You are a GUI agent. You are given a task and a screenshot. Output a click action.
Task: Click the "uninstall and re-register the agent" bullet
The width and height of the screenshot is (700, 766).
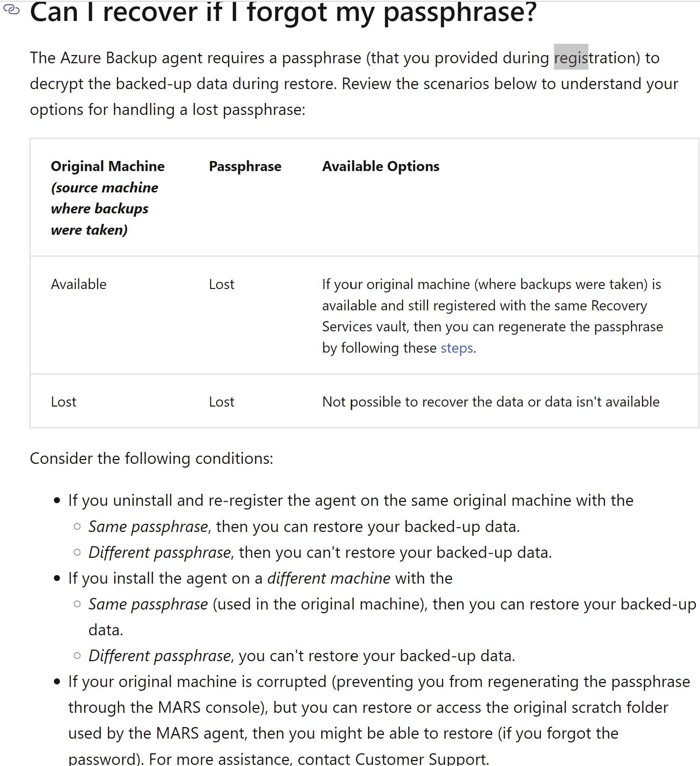pyautogui.click(x=351, y=501)
